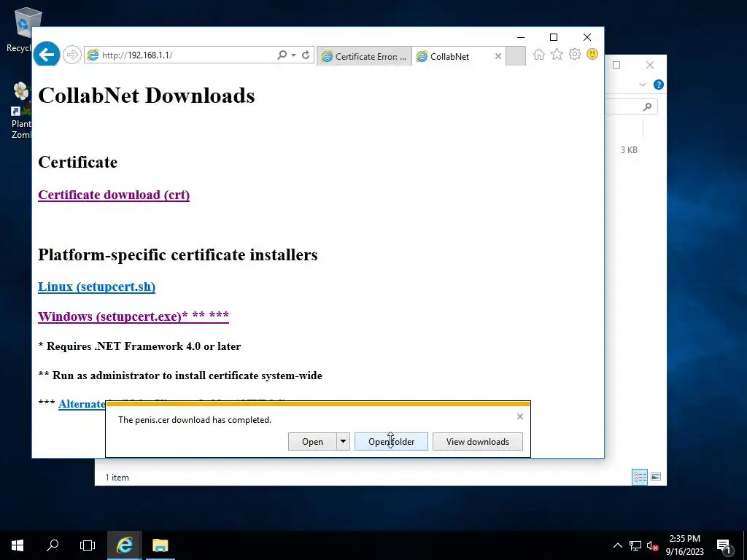Open the Action Center notification icon
Screen dimensions: 747x560
[x=724, y=546]
